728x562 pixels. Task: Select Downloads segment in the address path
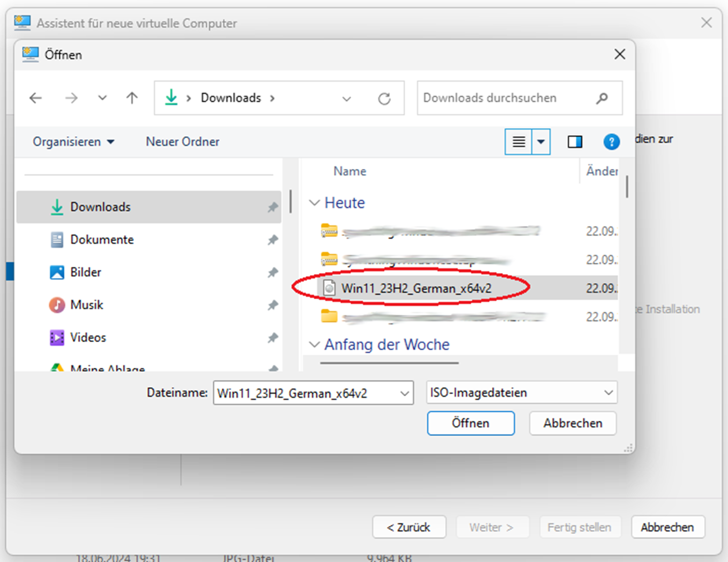[x=231, y=98]
